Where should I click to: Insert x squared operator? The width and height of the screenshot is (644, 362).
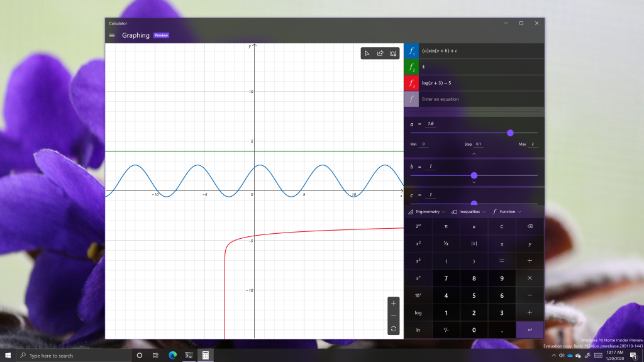(x=418, y=244)
